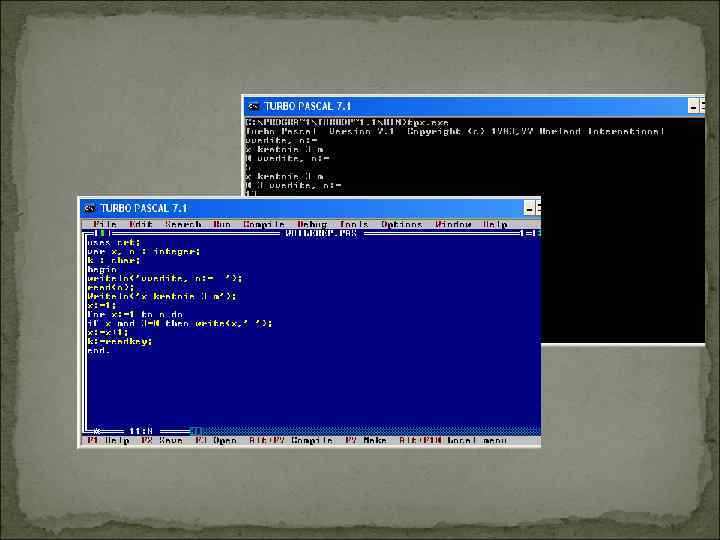Open the Window menu

[453, 224]
